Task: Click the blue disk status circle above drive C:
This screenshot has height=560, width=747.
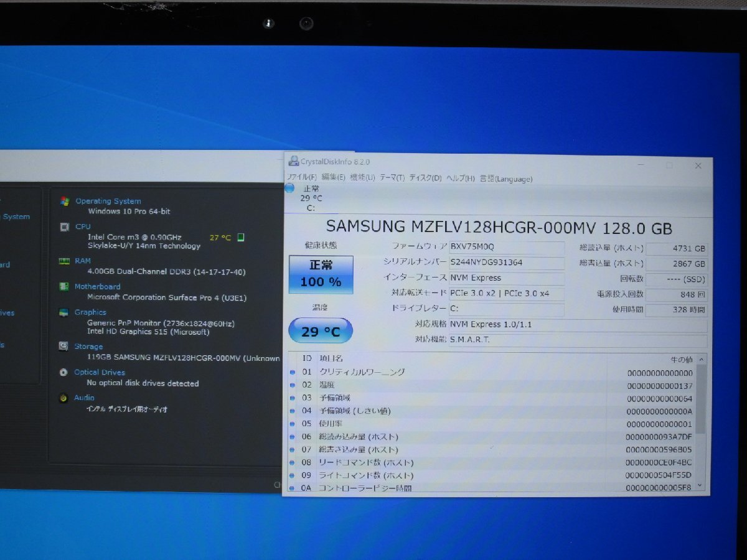Action: pyautogui.click(x=290, y=189)
